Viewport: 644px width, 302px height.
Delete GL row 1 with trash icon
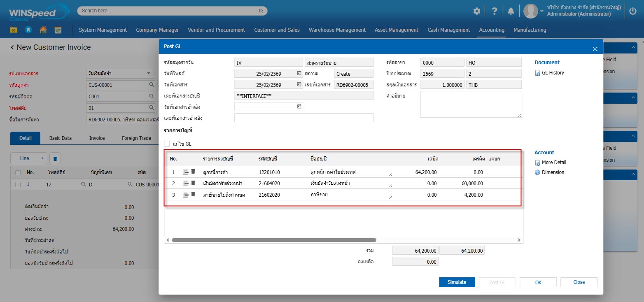pos(193,172)
